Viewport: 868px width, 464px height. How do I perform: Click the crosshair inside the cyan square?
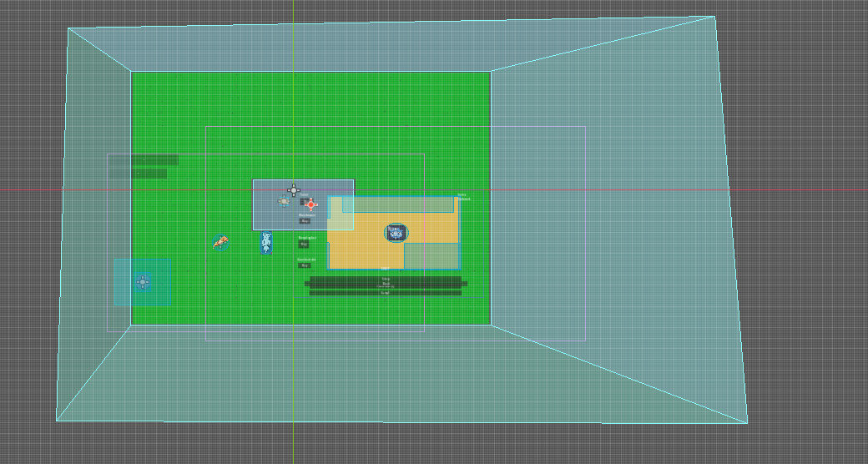coord(143,282)
